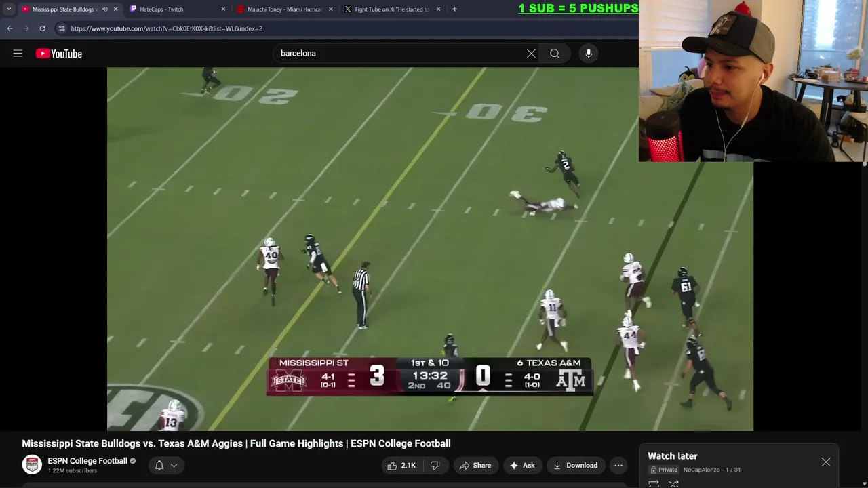Image resolution: width=868 pixels, height=488 pixels.
Task: Close the Mississippi State Bulldogs tab
Action: [115, 9]
